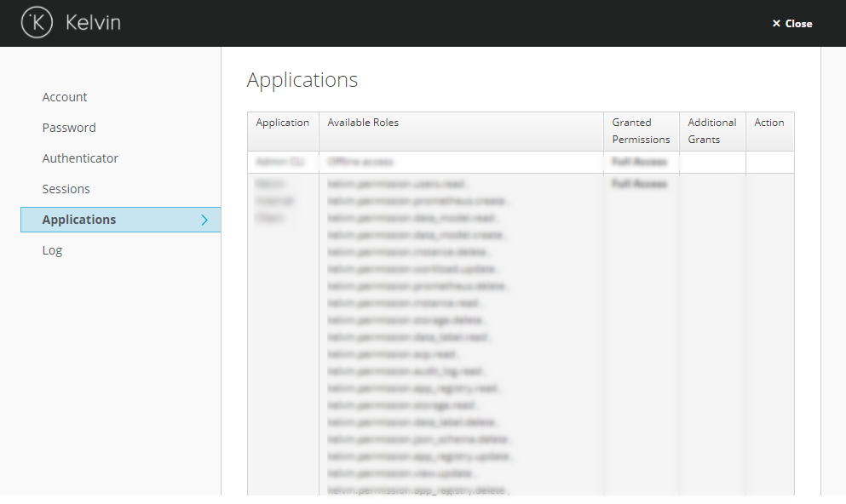Click the Additional Grants column header
Image resolution: width=846 pixels, height=504 pixels.
click(x=712, y=131)
